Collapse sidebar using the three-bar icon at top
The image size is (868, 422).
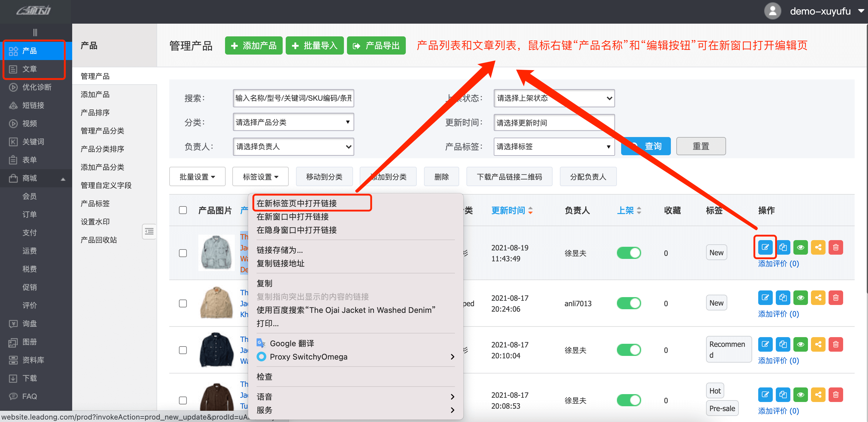35,32
